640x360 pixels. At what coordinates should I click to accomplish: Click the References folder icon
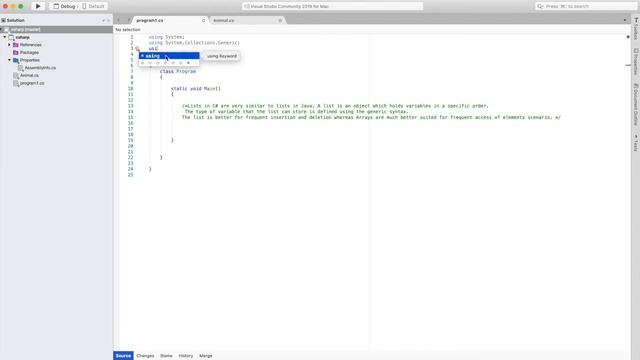pyautogui.click(x=16, y=45)
